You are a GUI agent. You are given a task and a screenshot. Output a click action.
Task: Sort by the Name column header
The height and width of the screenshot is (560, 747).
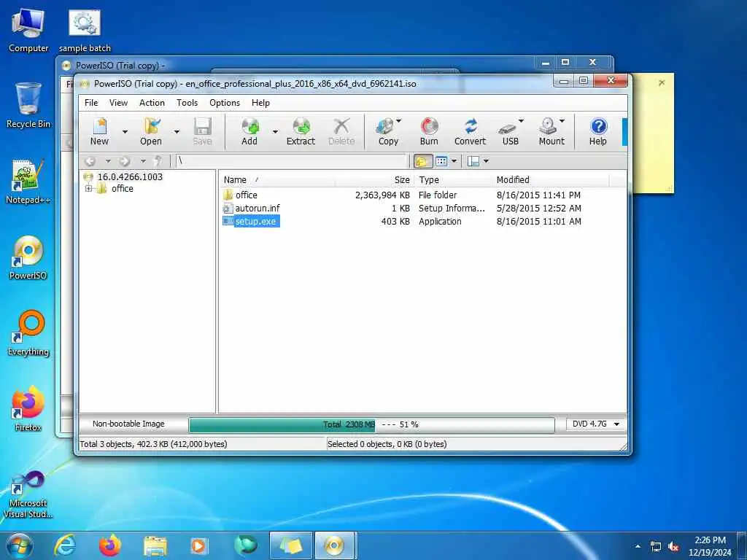[276, 180]
